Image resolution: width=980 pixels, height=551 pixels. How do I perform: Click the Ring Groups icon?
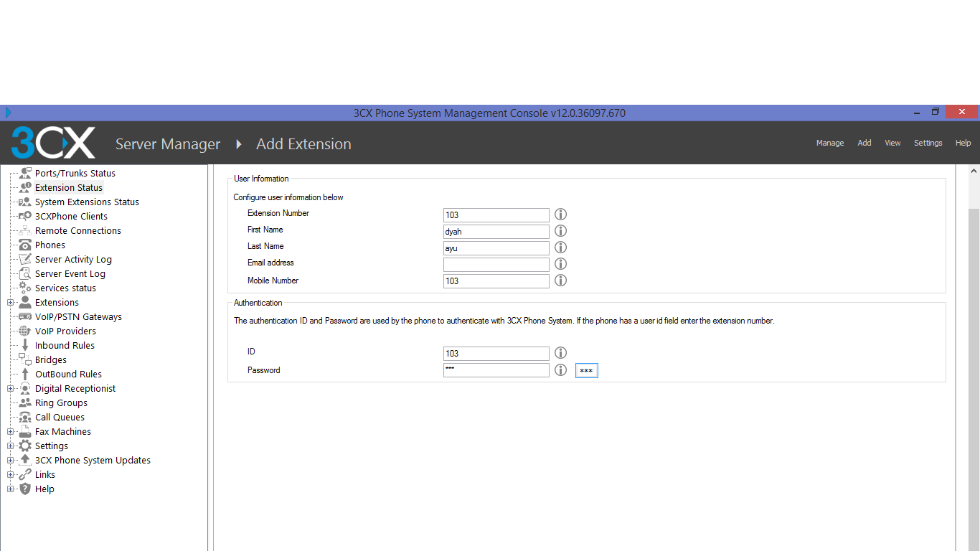pos(25,402)
